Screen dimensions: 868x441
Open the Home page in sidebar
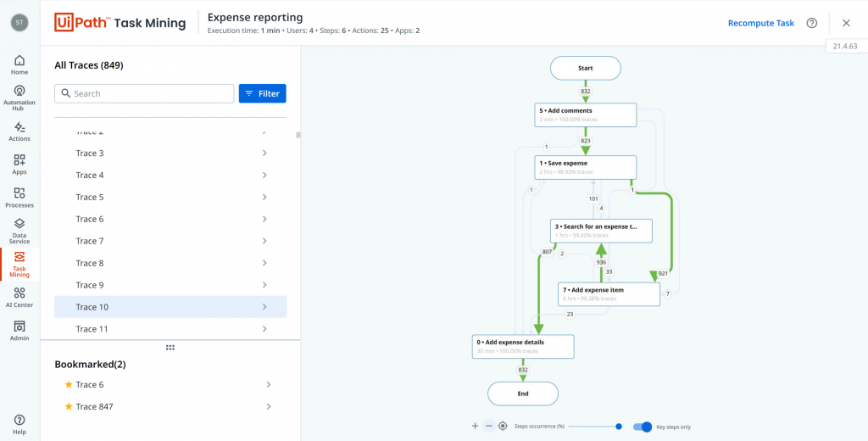coord(20,64)
